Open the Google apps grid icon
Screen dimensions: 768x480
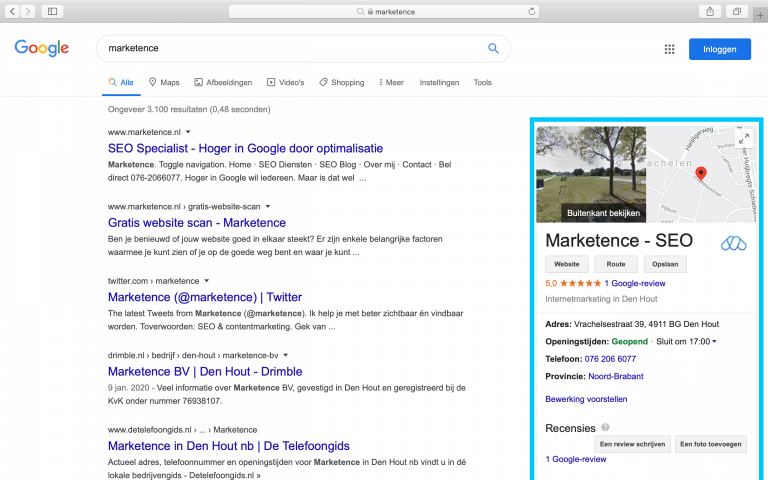tap(669, 49)
